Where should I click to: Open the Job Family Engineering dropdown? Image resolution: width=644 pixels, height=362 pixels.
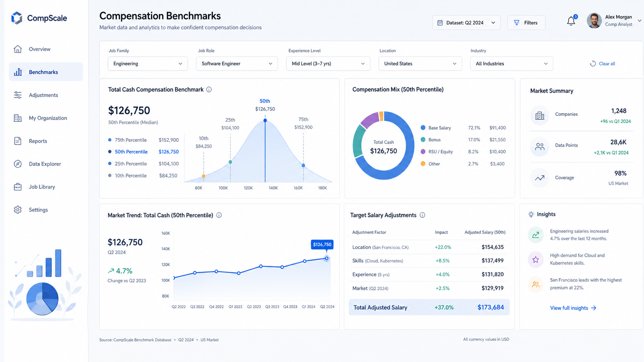click(x=148, y=63)
